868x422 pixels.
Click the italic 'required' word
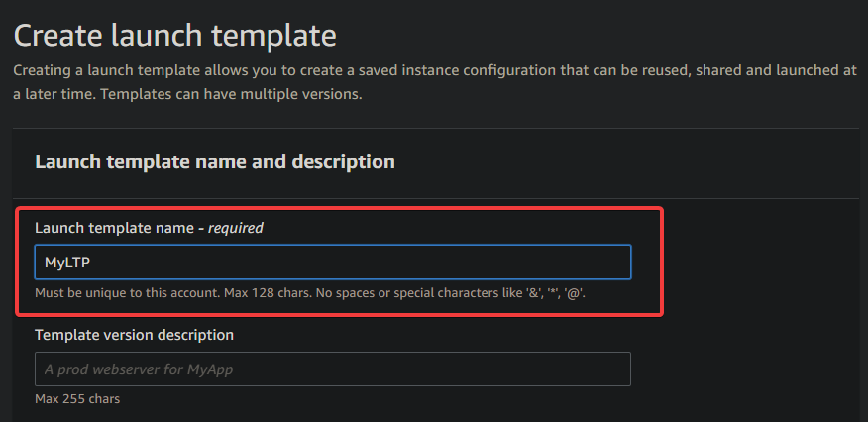[235, 227]
